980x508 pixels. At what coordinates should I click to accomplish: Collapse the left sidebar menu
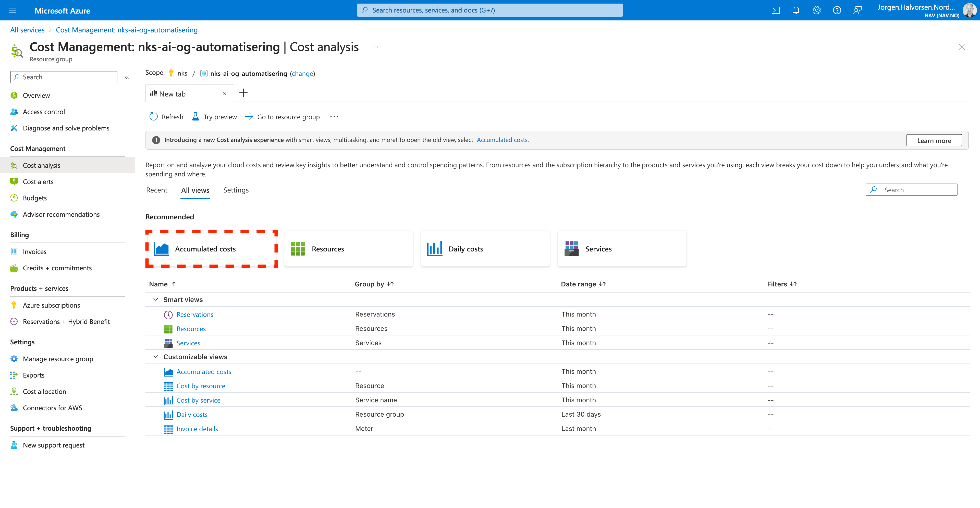[127, 77]
